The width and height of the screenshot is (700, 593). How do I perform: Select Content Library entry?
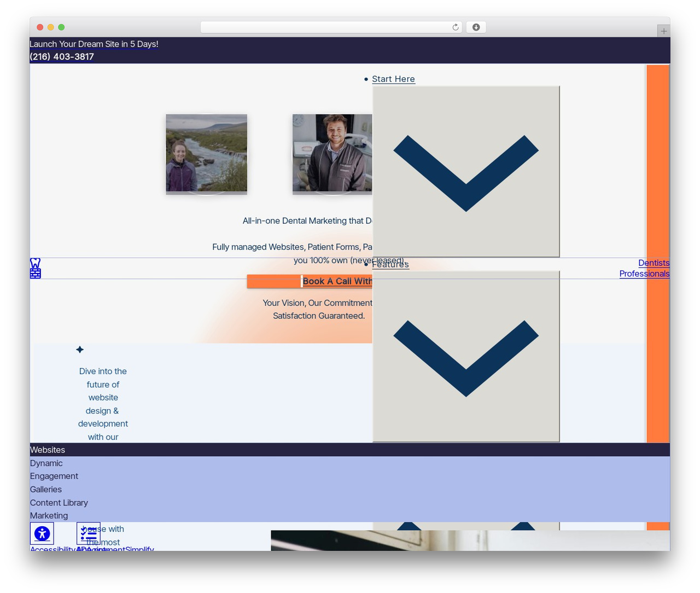[x=59, y=503]
